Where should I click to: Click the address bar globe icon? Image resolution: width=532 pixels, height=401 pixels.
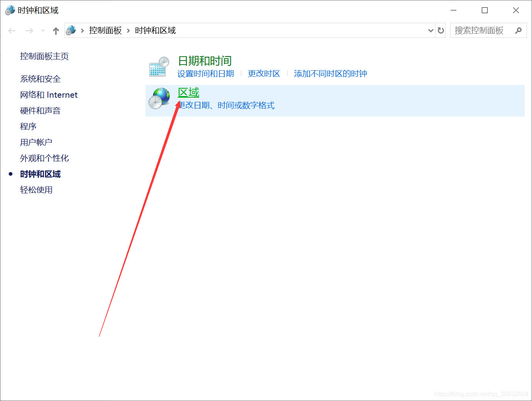pyautogui.click(x=71, y=30)
